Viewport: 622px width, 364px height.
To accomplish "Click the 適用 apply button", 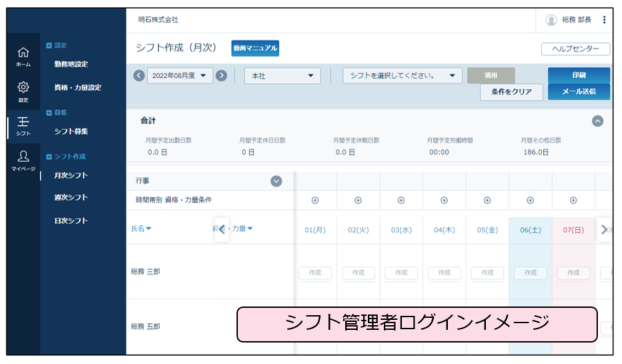I will point(491,75).
